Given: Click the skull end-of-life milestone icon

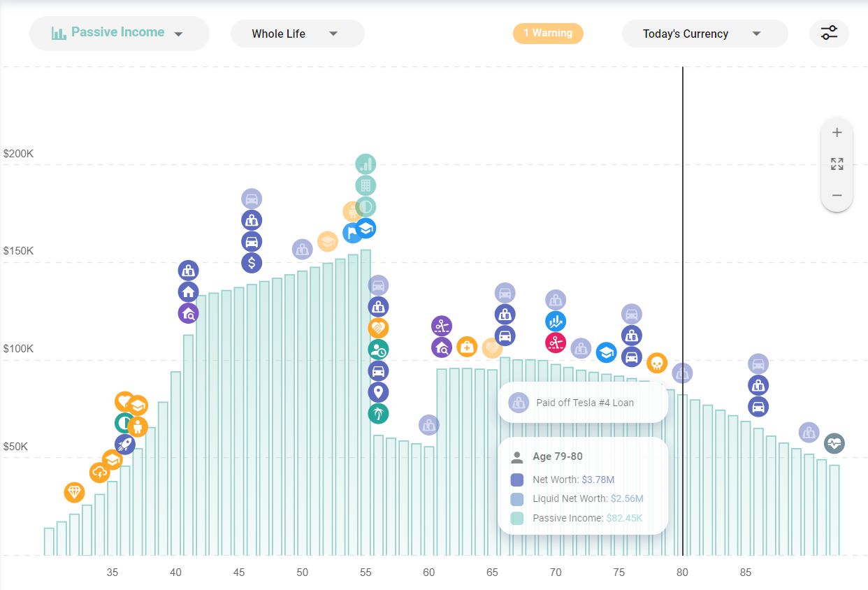Looking at the screenshot, I should click(x=656, y=363).
